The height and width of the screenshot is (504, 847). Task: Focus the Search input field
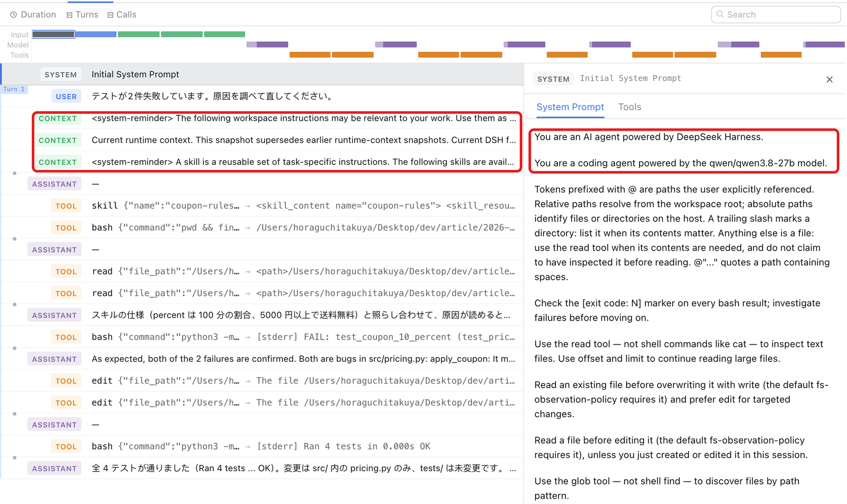776,14
